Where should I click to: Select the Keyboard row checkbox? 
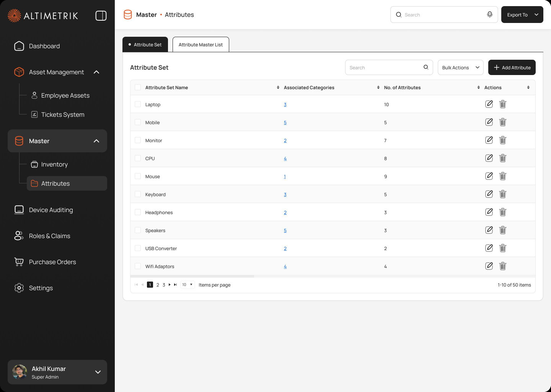(138, 194)
